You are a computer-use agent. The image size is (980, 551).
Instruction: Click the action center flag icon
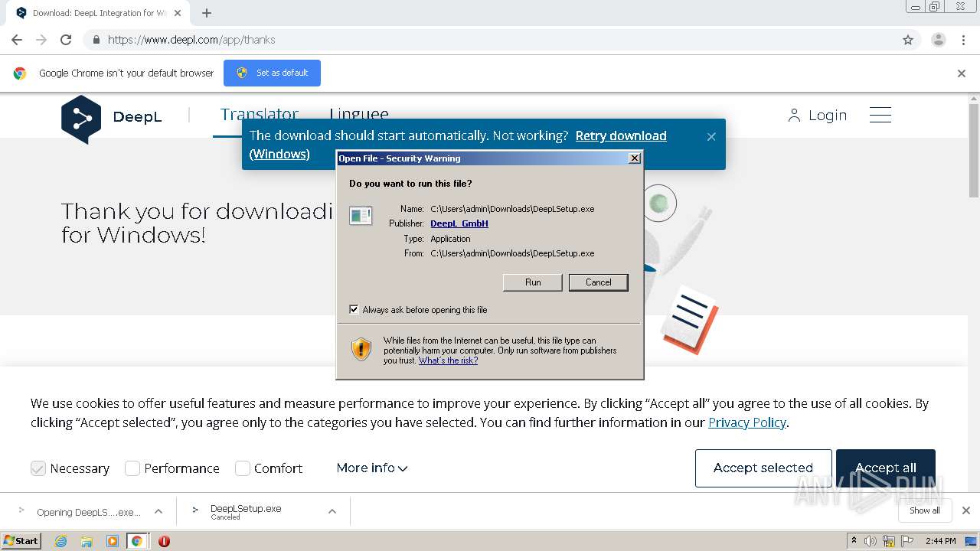click(x=906, y=541)
